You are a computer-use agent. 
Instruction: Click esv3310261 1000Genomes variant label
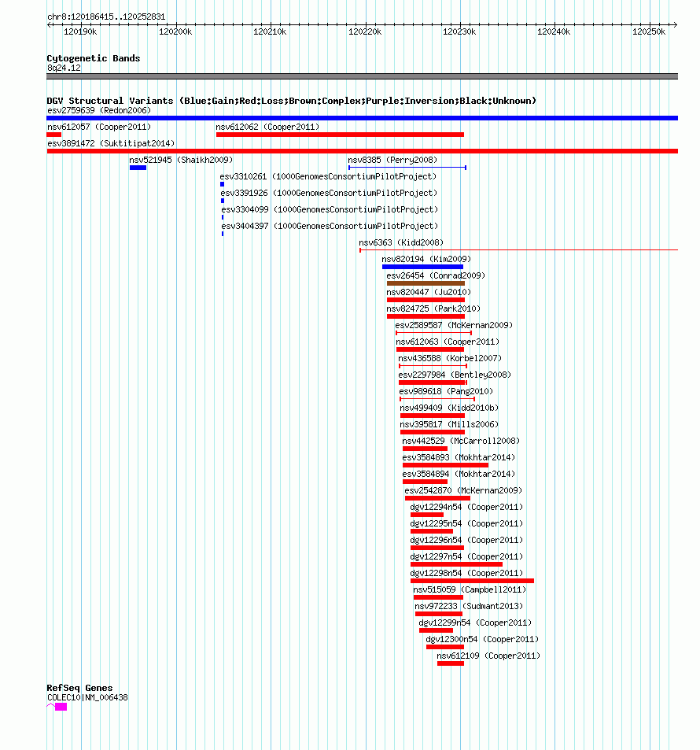[328, 176]
